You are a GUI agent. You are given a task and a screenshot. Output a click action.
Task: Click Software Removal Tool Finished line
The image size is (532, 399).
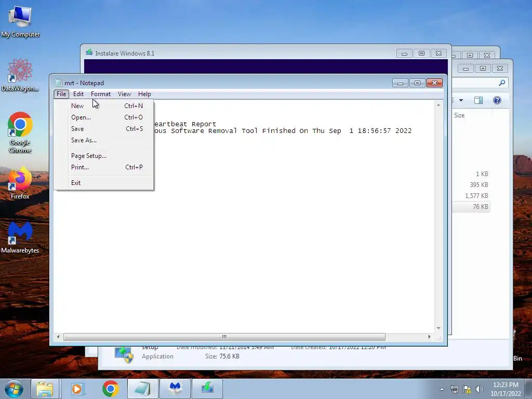click(x=283, y=131)
